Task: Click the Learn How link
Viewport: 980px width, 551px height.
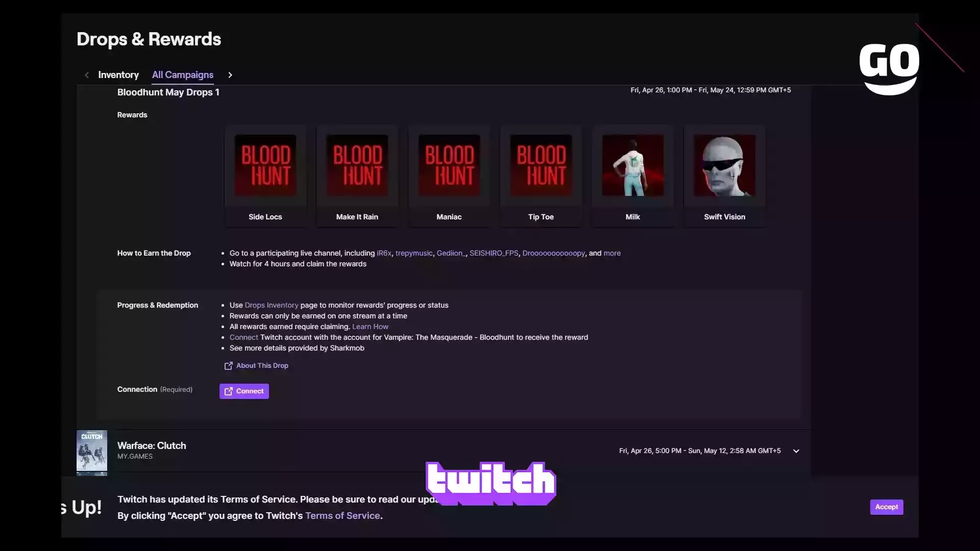Action: pyautogui.click(x=370, y=327)
